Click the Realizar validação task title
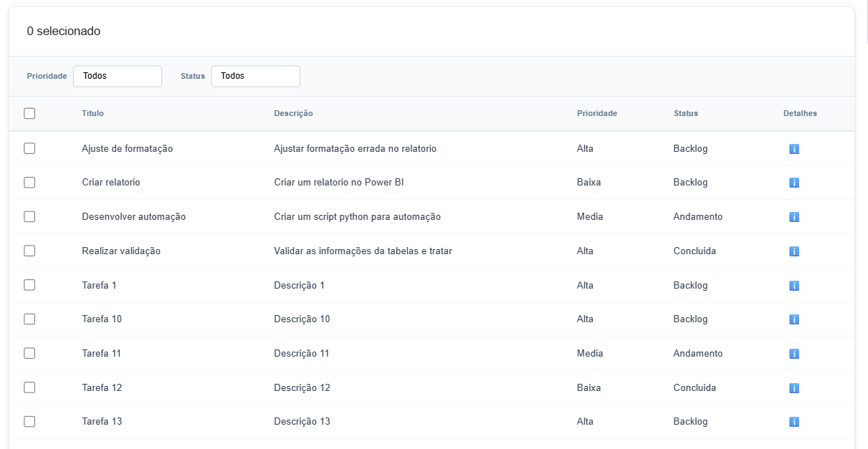868x449 pixels. [121, 251]
